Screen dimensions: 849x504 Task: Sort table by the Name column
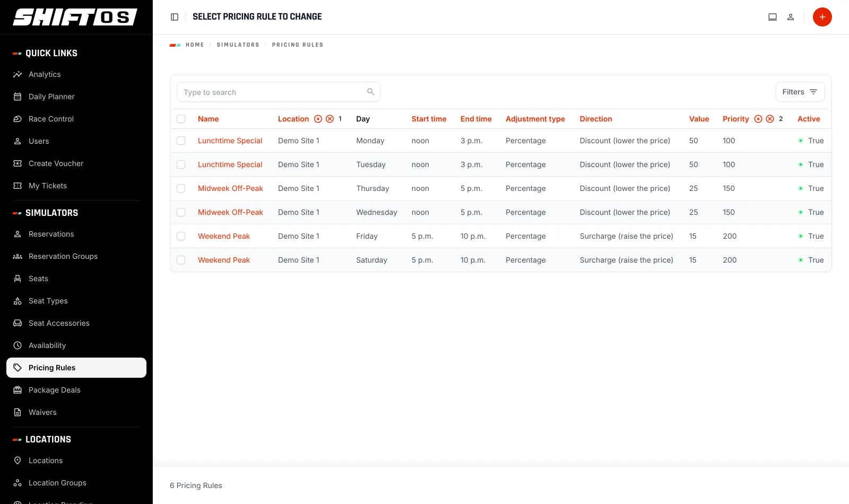[x=208, y=119]
